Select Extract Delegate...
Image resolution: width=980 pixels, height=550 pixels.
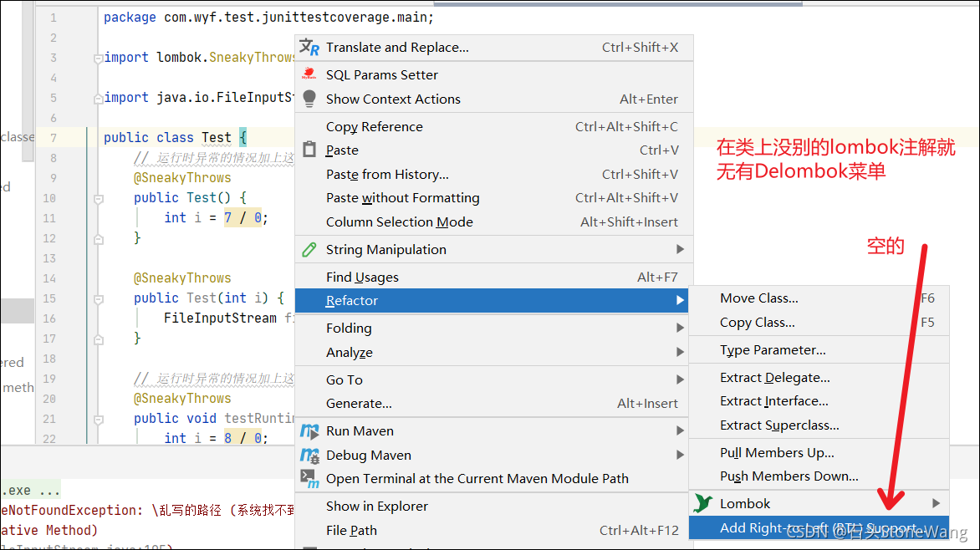click(x=819, y=378)
